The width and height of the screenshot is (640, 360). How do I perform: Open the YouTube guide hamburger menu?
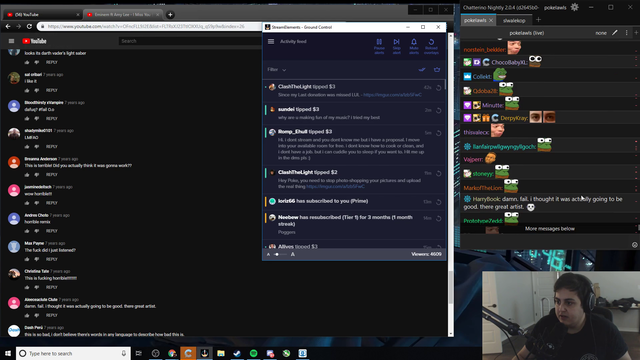(x=11, y=41)
